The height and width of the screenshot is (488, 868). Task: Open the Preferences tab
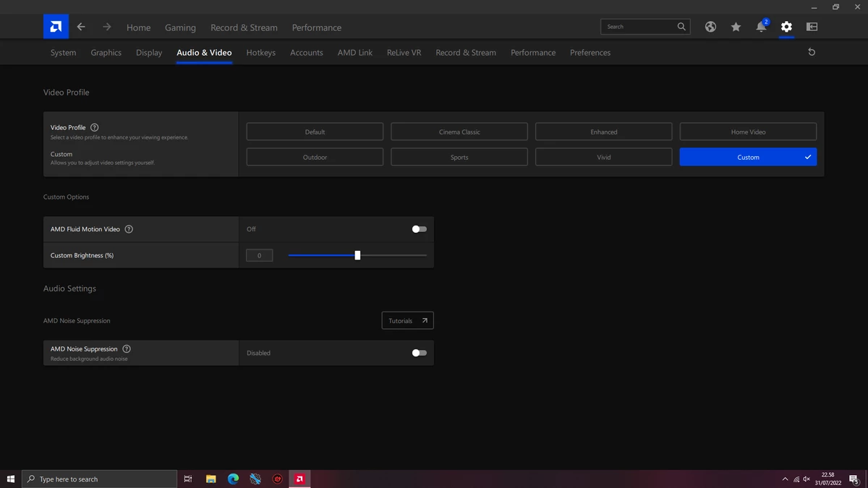click(x=590, y=53)
